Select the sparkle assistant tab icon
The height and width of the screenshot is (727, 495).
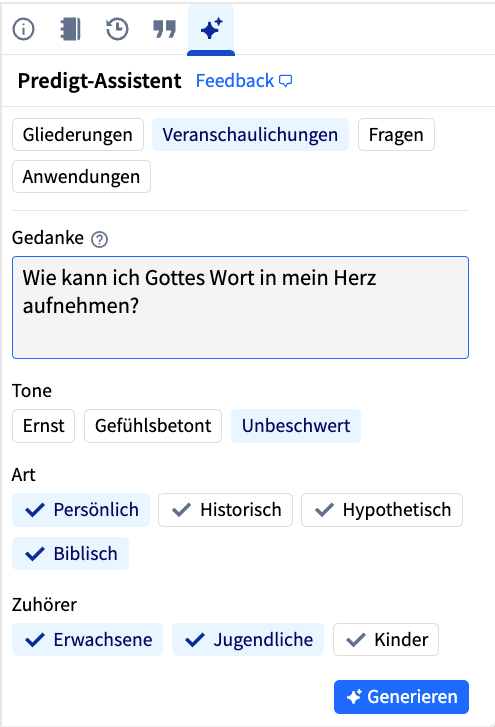211,29
